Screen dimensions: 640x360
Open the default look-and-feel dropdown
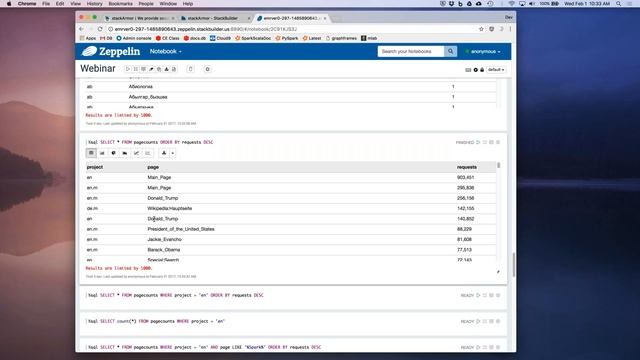496,70
